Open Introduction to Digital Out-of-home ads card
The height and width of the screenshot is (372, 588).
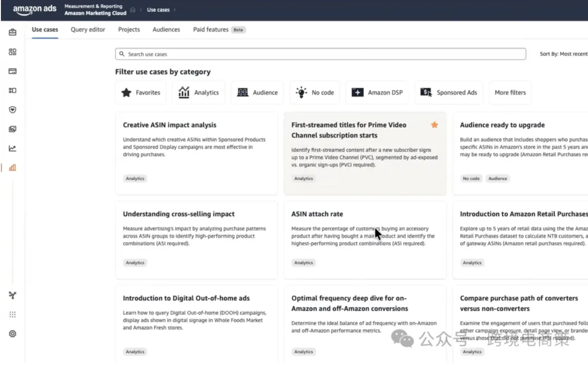click(196, 324)
